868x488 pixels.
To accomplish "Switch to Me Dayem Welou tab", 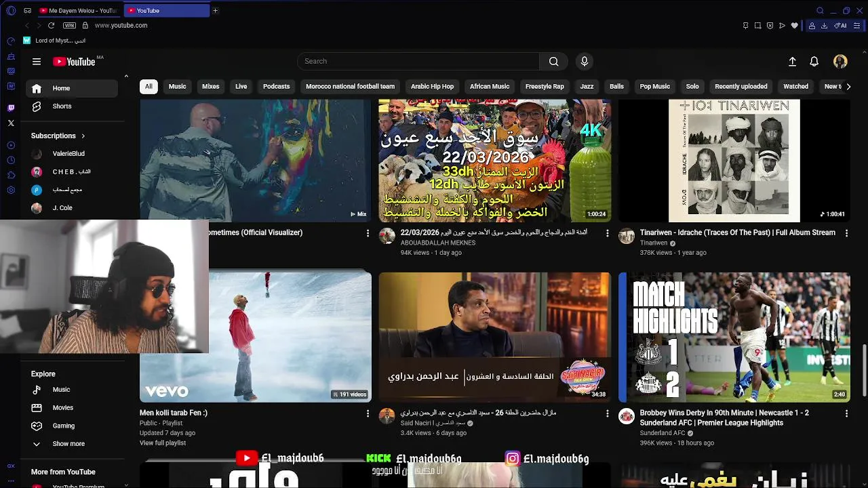I will pyautogui.click(x=78, y=11).
